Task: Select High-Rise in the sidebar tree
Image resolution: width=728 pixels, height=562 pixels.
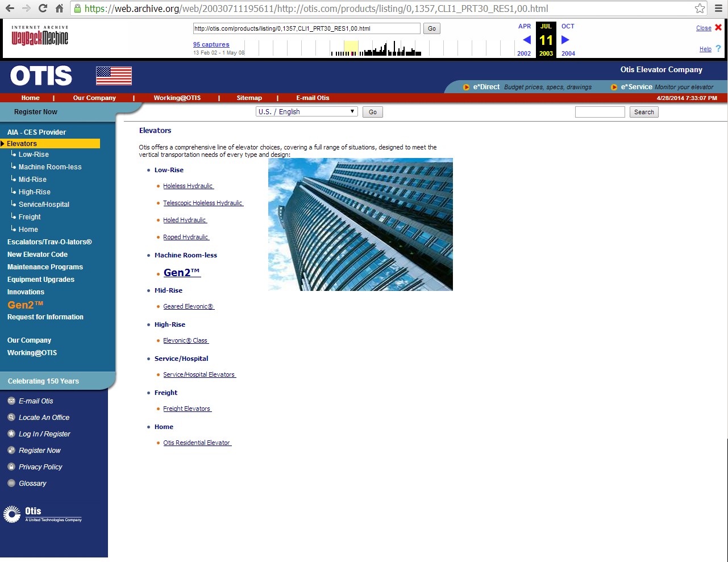Action: [x=35, y=192]
